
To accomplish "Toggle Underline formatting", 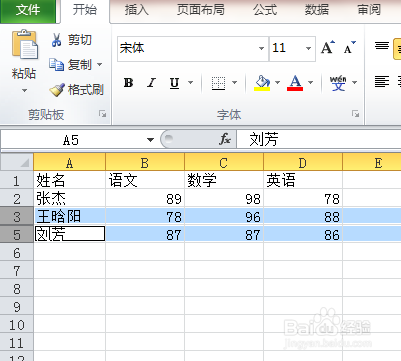I will pyautogui.click(x=174, y=82).
